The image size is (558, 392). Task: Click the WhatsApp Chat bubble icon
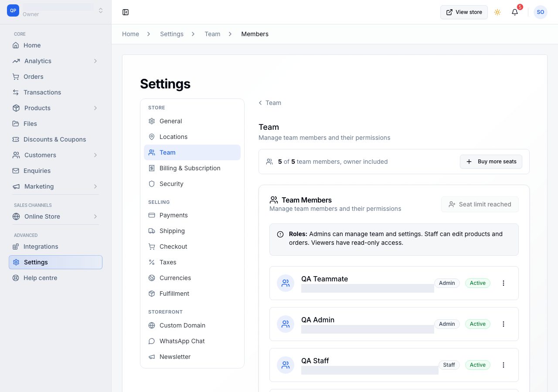(x=152, y=341)
